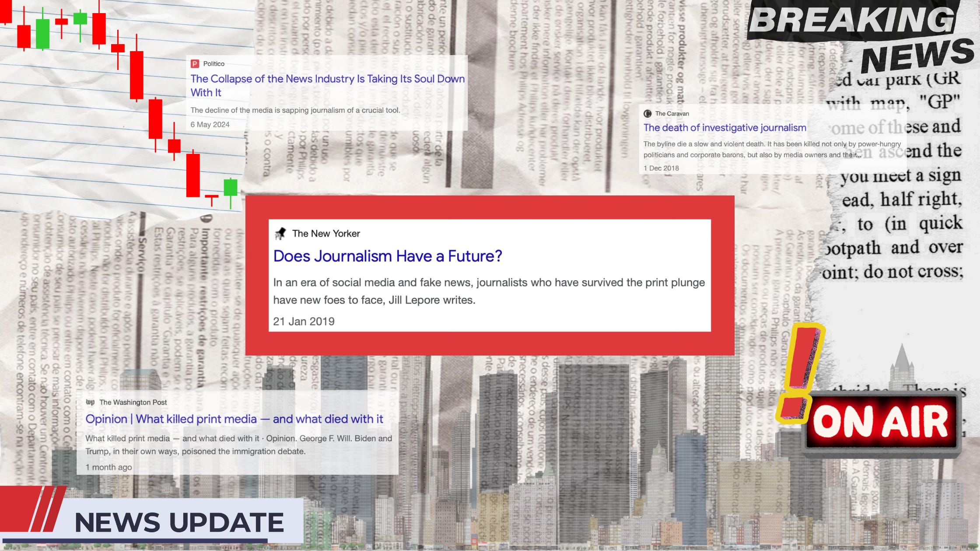The image size is (980, 551).
Task: Open "Does Journalism Have a Future?" headline
Action: click(387, 256)
